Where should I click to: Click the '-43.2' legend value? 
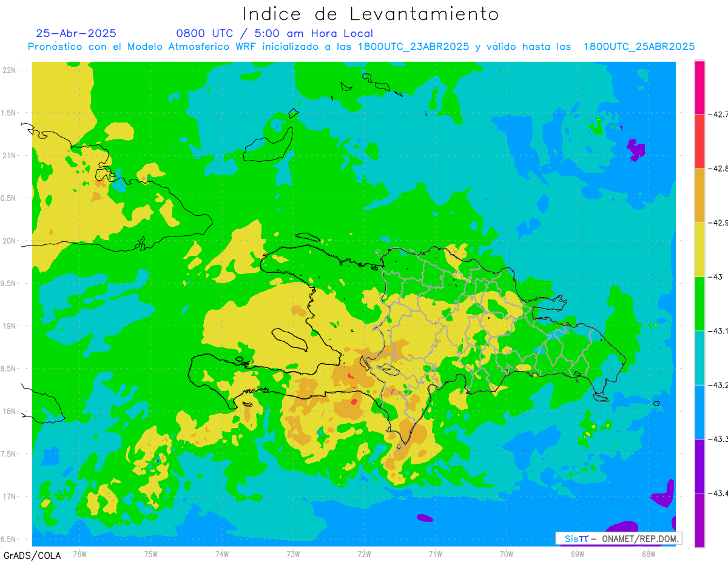[719, 385]
